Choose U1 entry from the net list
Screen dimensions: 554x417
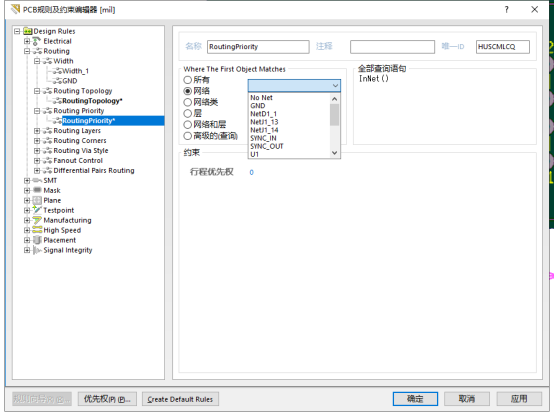[x=254, y=154]
